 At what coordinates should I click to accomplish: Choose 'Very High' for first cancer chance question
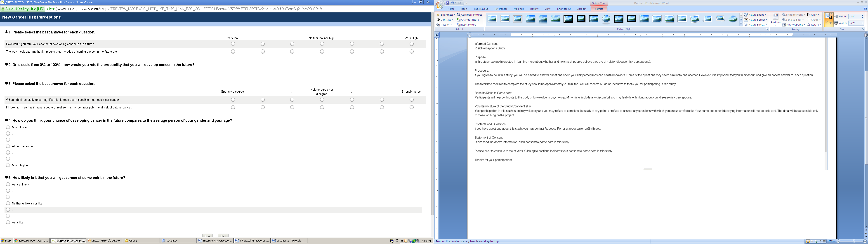click(411, 44)
